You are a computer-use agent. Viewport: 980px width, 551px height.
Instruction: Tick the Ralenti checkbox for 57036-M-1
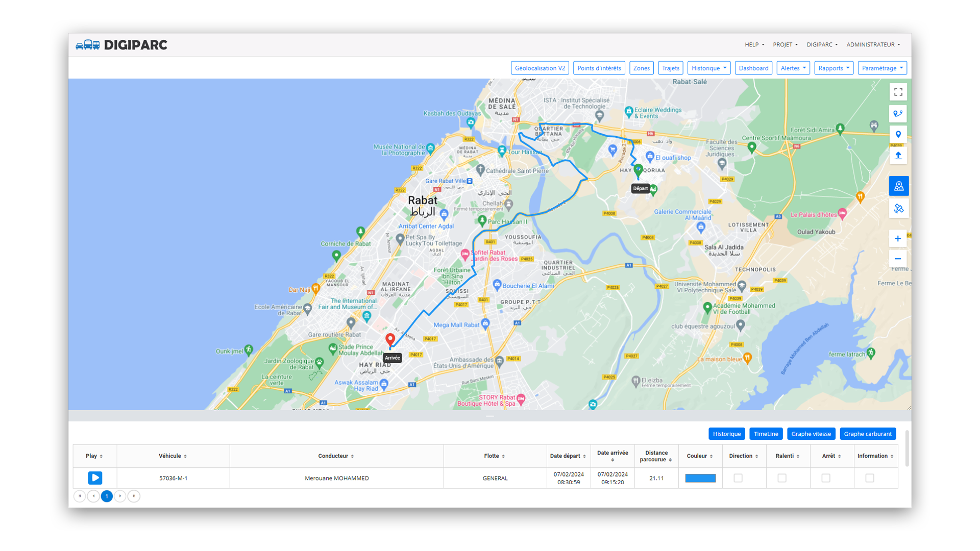[x=782, y=478]
